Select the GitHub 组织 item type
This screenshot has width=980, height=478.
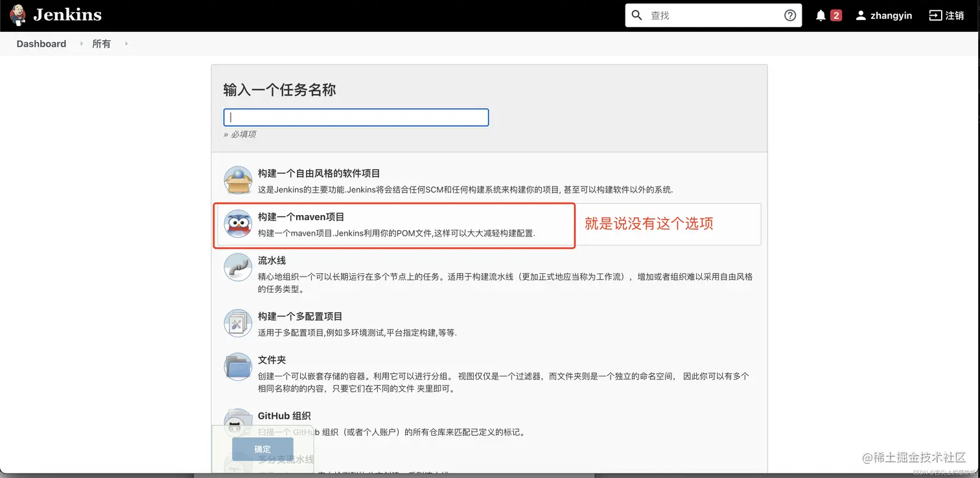pos(283,416)
